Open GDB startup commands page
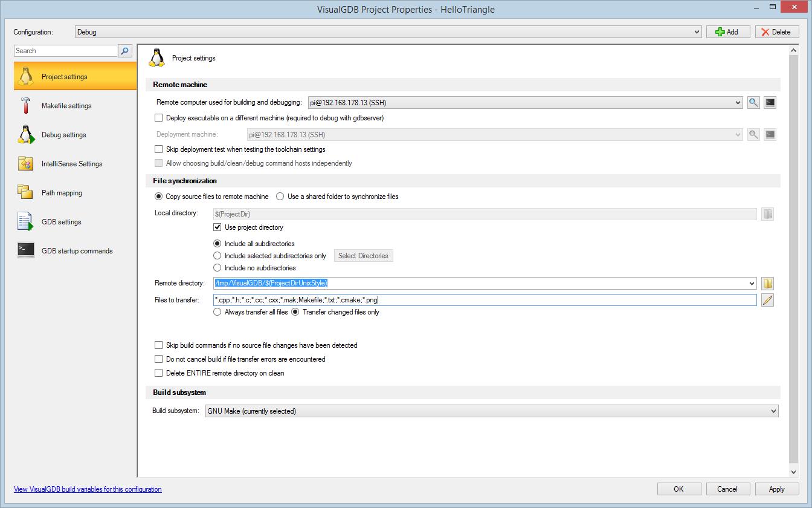The width and height of the screenshot is (812, 508). (x=76, y=251)
